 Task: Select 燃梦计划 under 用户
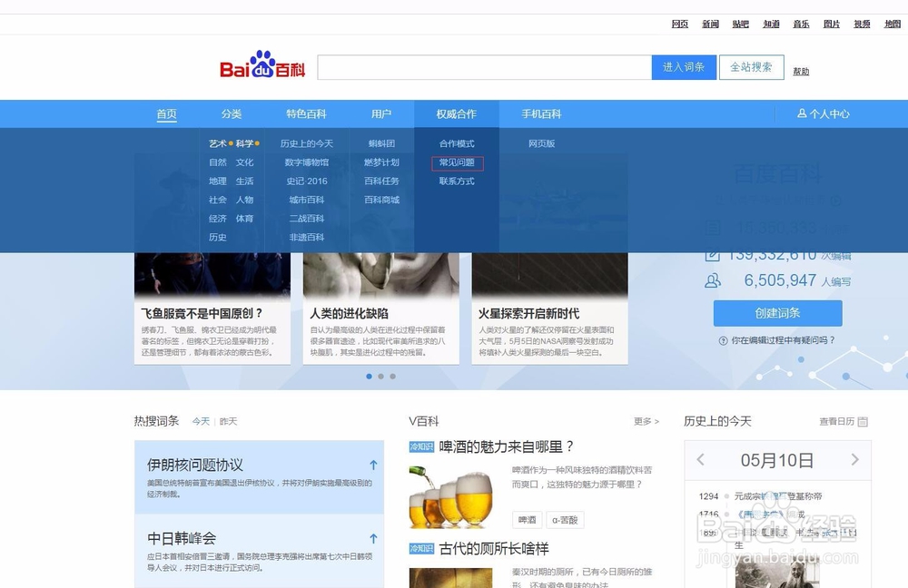coord(381,162)
